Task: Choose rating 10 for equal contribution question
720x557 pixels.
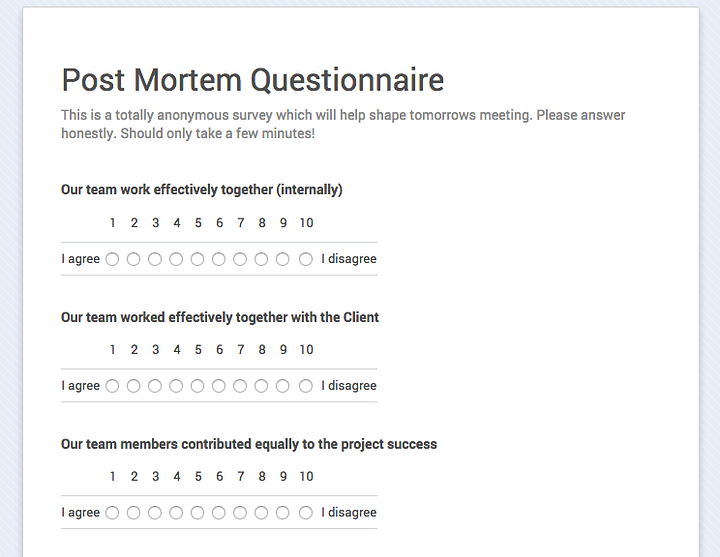Action: pyautogui.click(x=306, y=512)
